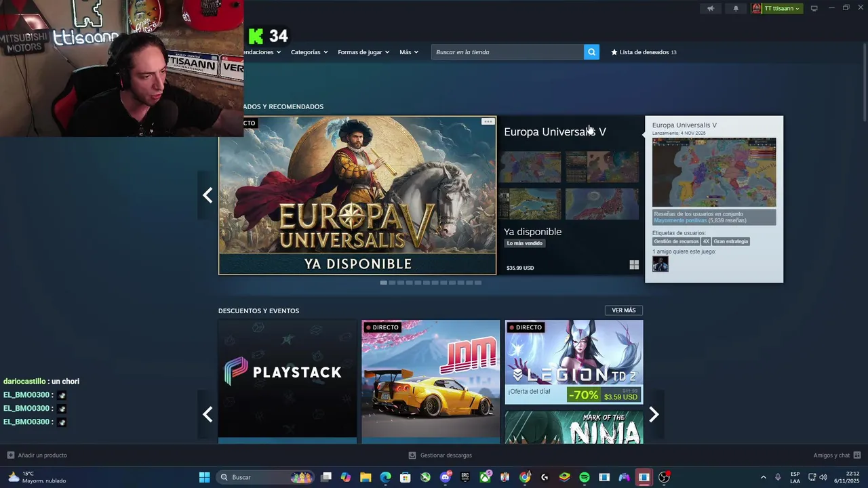Open Gestionar descargas download icon
Screen dimensions: 868x488
click(x=412, y=455)
